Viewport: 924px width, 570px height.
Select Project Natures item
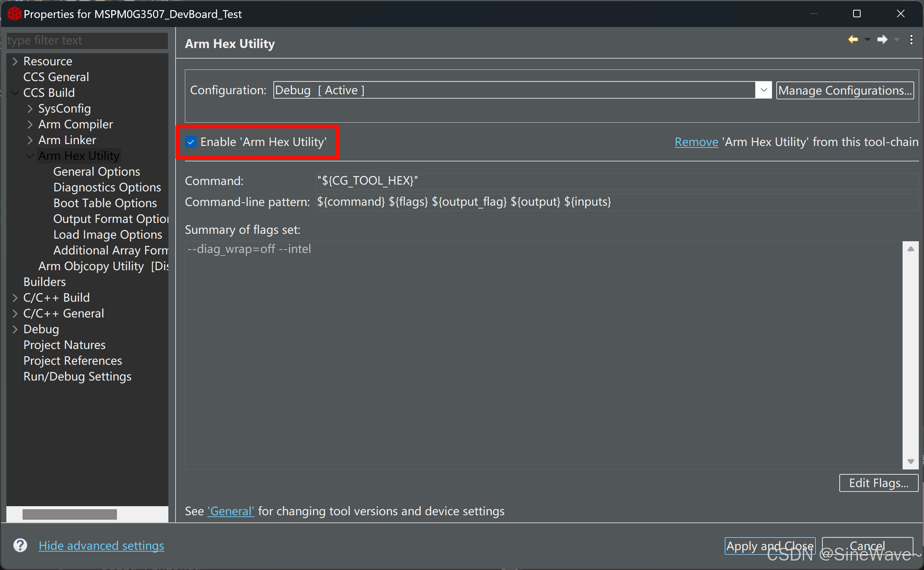coord(64,345)
